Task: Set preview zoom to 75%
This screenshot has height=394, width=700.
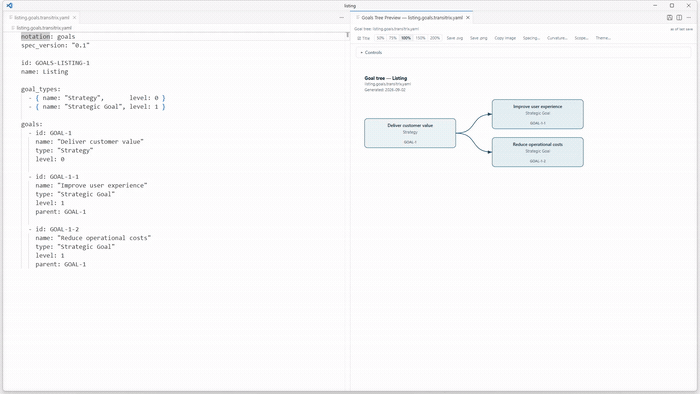Action: [392, 38]
